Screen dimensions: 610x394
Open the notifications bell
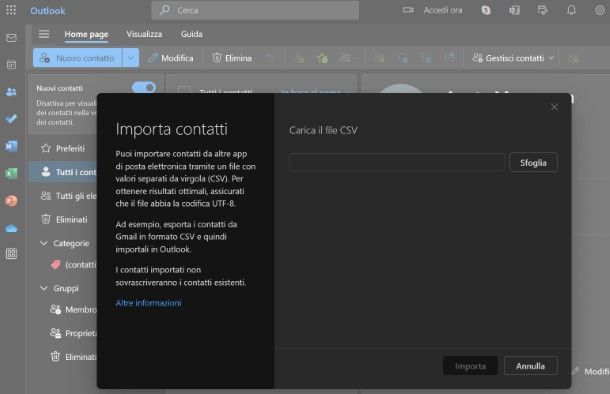571,10
